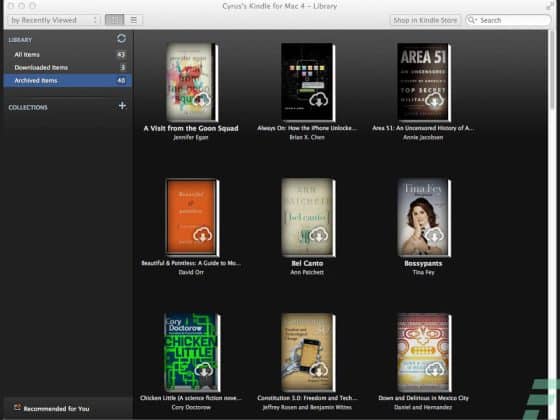Screen dimensions: 560x420
Task: Select Downloaded Items in library
Action: point(68,68)
